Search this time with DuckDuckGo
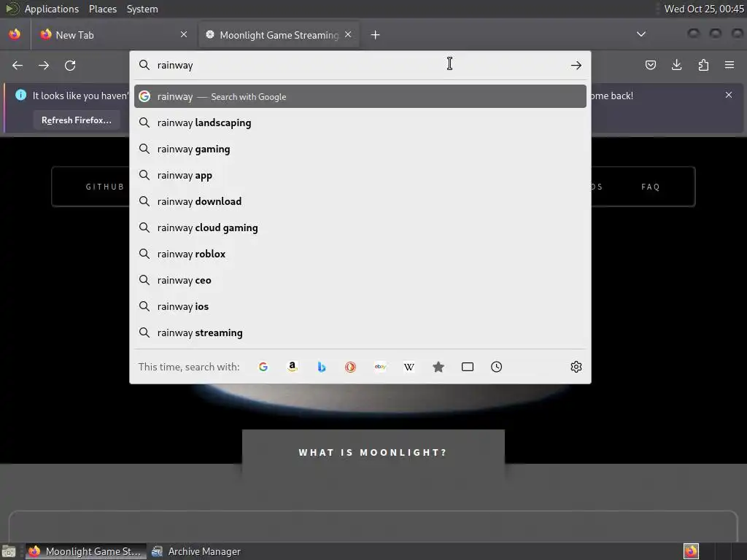Screen dimensions: 747x560 (x=350, y=367)
